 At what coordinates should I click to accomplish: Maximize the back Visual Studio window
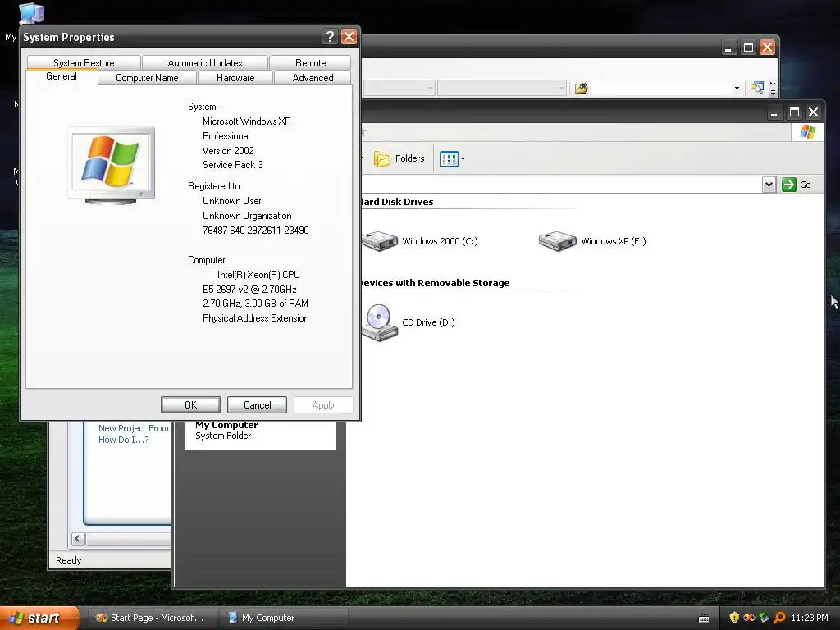[748, 47]
